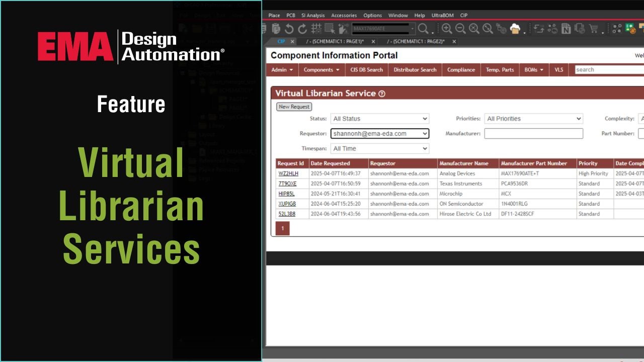
Task: Click the portal search input field
Action: pos(609,70)
